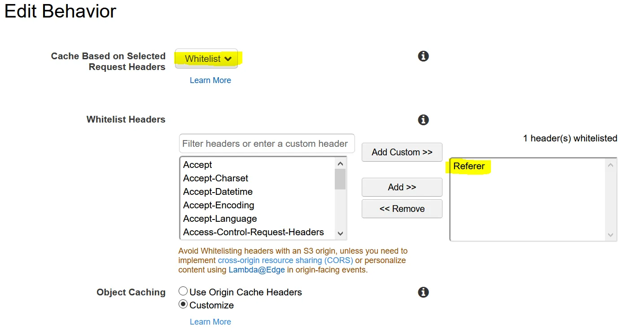Select Accept-Encoding from the headers list
644x334 pixels.
pyautogui.click(x=219, y=205)
